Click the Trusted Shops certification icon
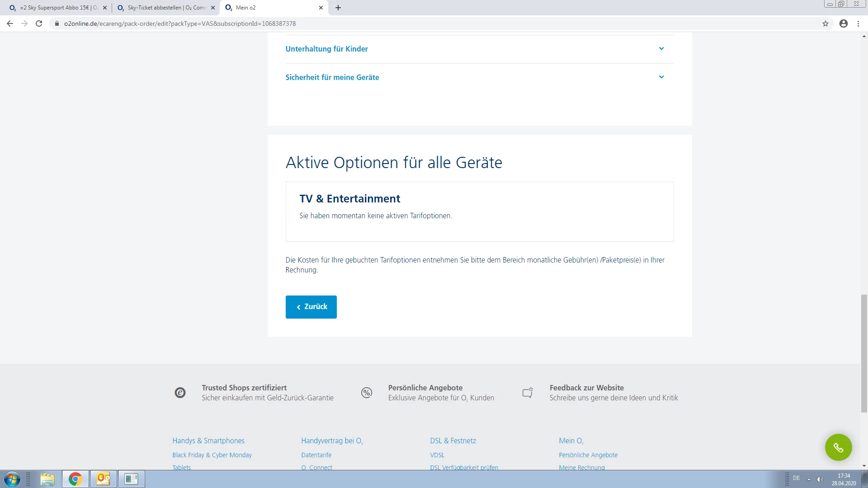This screenshot has height=488, width=868. pos(180,393)
